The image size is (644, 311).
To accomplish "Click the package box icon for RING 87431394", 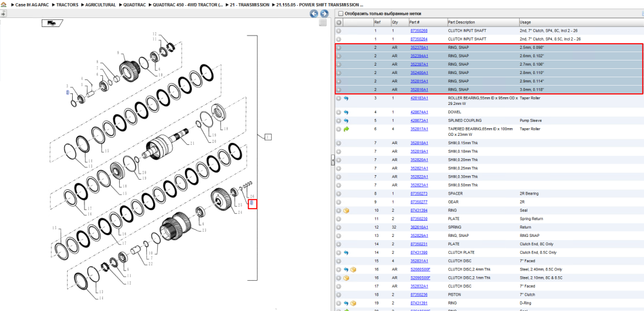I will [x=346, y=211].
